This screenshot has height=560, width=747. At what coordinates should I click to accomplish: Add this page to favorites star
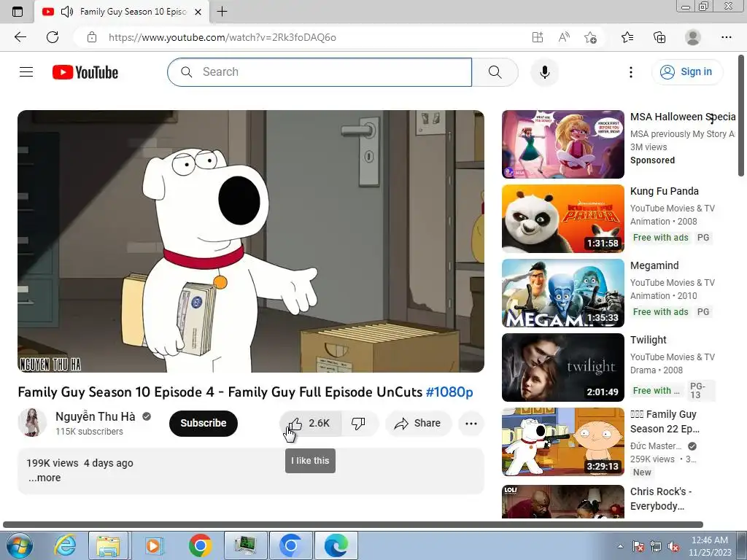pyautogui.click(x=590, y=37)
